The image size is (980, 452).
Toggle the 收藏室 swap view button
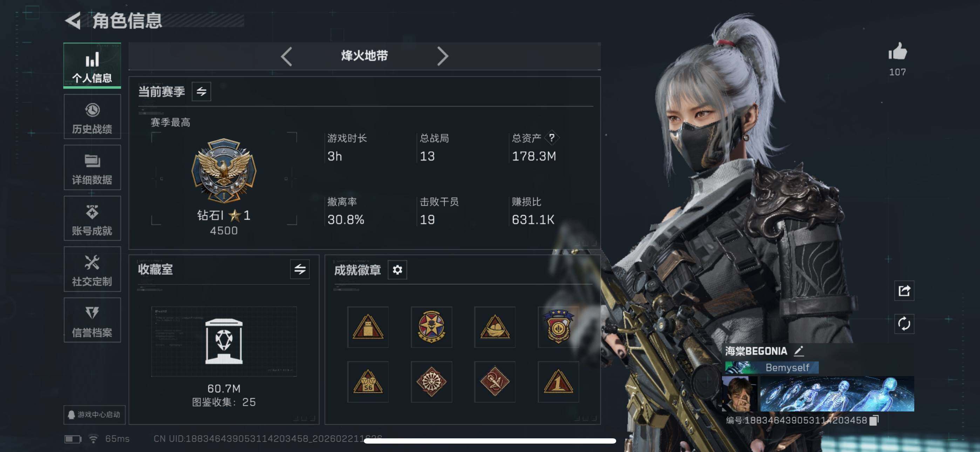click(x=300, y=269)
